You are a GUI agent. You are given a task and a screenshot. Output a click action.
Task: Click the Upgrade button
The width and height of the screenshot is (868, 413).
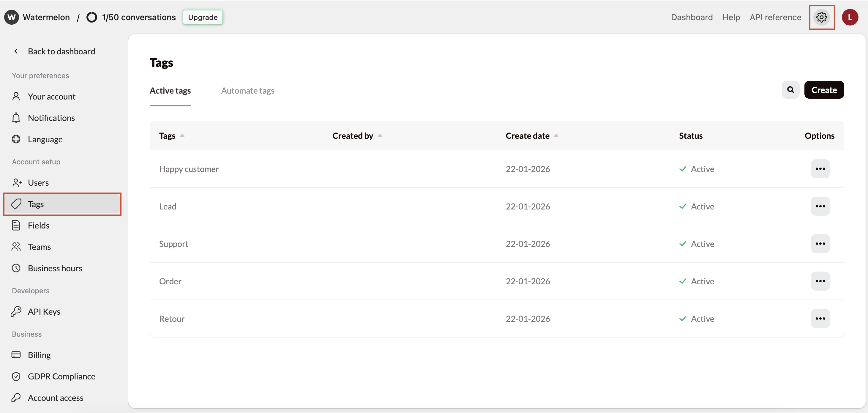click(203, 17)
